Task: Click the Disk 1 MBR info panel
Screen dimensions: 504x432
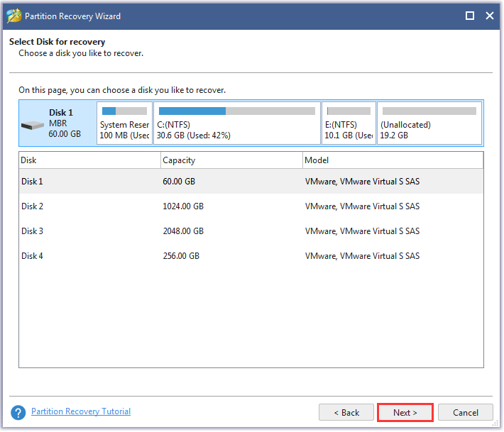Action: pos(58,123)
